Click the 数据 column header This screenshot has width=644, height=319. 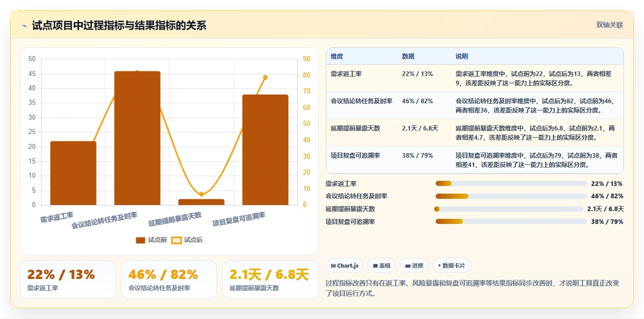click(408, 57)
